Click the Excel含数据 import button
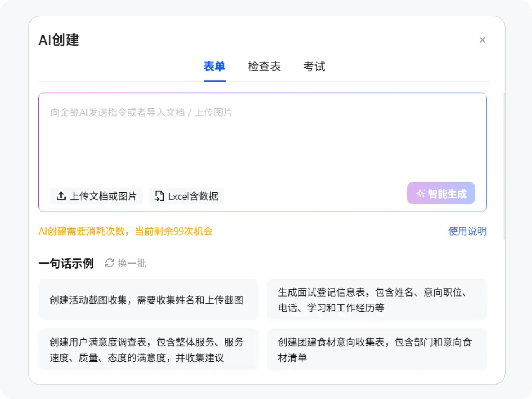Viewport: 532px width, 399px height. tap(186, 196)
